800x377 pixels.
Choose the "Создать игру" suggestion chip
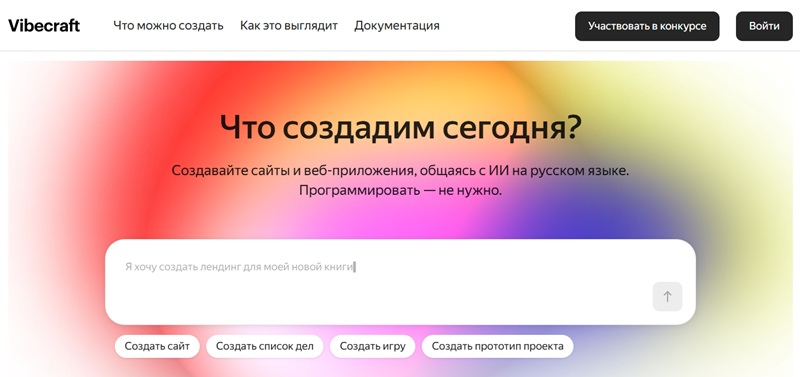(372, 346)
